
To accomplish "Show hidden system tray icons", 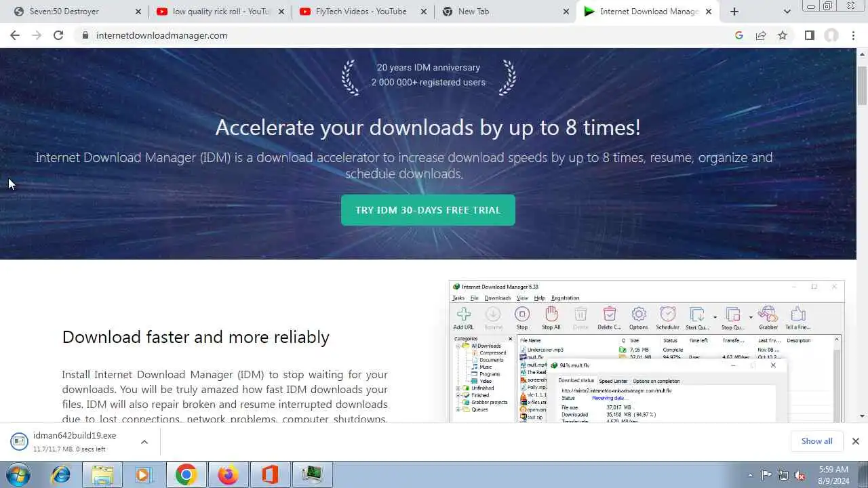I will pyautogui.click(x=750, y=475).
